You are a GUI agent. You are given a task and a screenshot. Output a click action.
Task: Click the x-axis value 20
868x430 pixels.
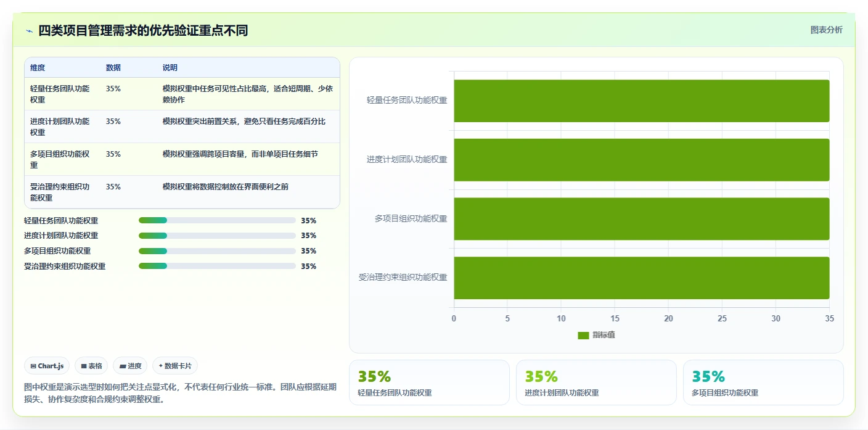tap(668, 319)
